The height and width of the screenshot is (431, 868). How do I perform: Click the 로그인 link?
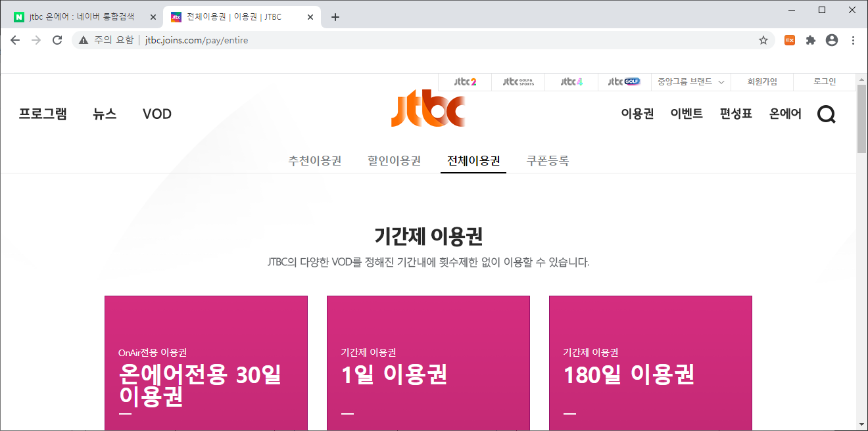(x=825, y=82)
